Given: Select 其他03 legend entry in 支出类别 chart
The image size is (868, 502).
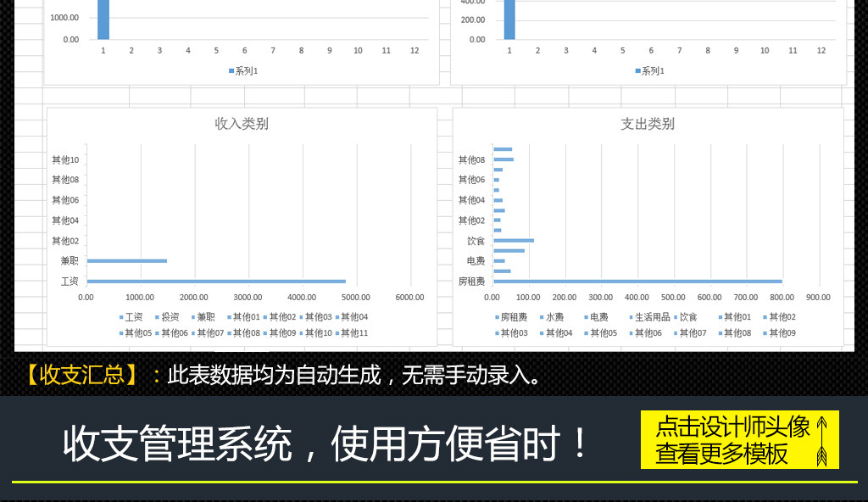Looking at the screenshot, I should 511,333.
